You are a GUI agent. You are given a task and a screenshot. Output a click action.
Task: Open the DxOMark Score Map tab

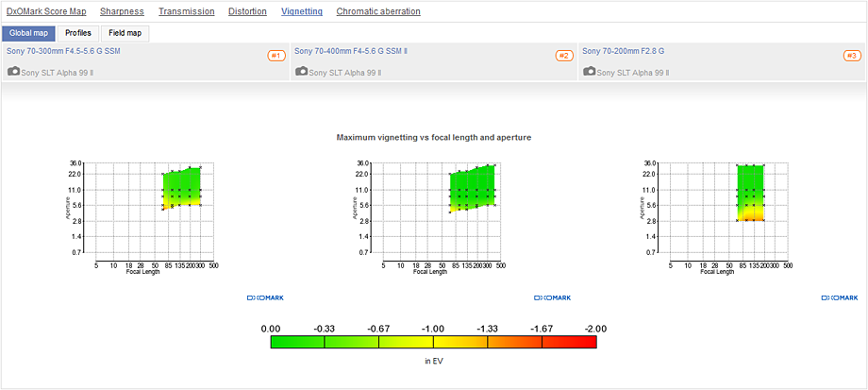(46, 11)
